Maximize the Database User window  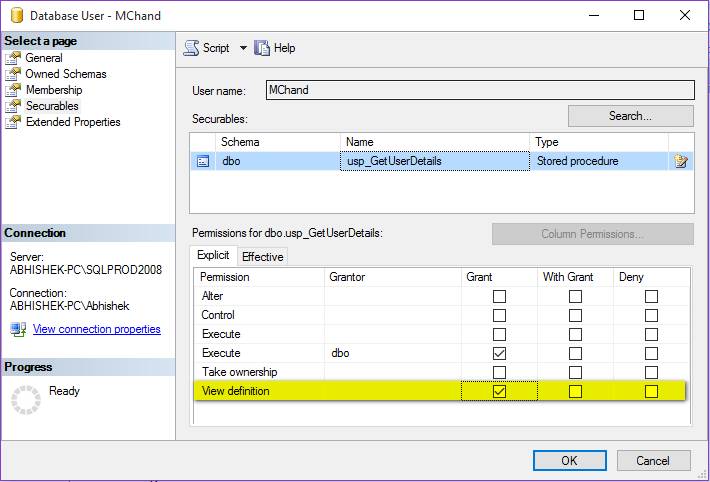click(639, 15)
